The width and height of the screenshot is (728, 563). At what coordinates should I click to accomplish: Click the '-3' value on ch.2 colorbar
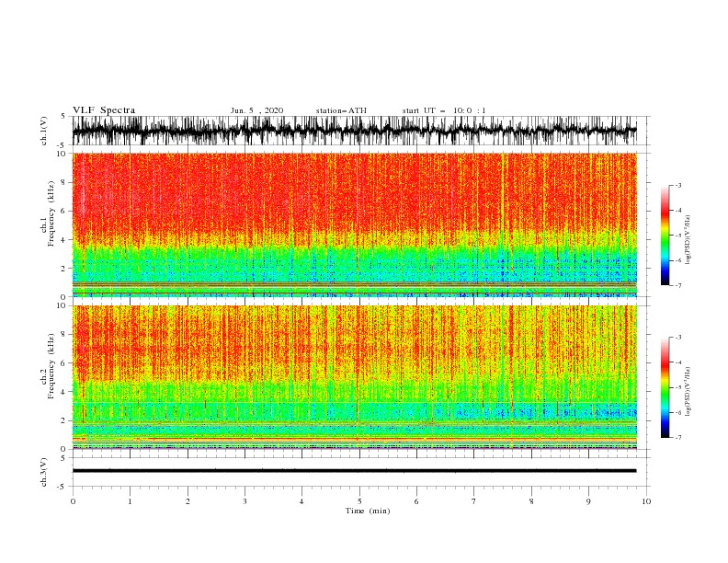click(x=677, y=338)
